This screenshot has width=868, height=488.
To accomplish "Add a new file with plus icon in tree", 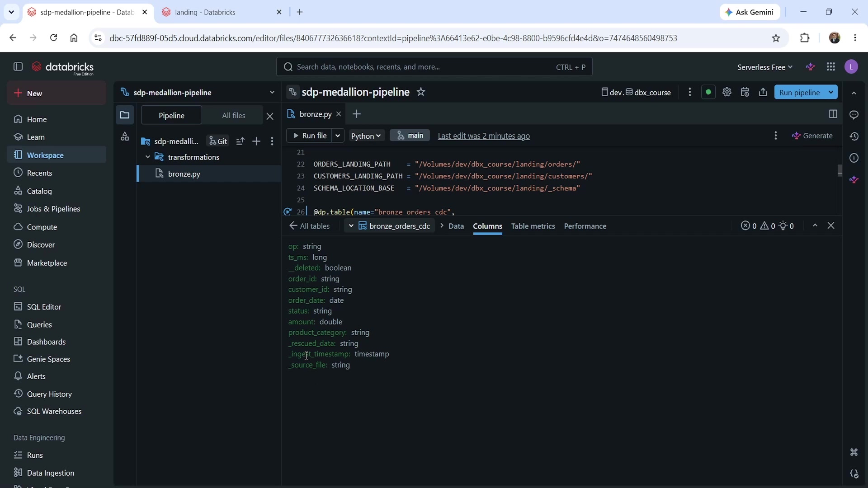I will pos(256,141).
